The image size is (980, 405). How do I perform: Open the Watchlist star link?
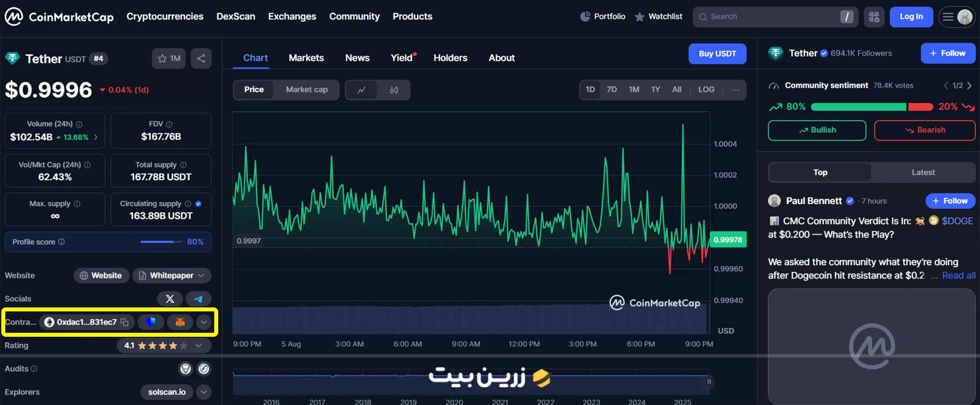(x=659, y=16)
